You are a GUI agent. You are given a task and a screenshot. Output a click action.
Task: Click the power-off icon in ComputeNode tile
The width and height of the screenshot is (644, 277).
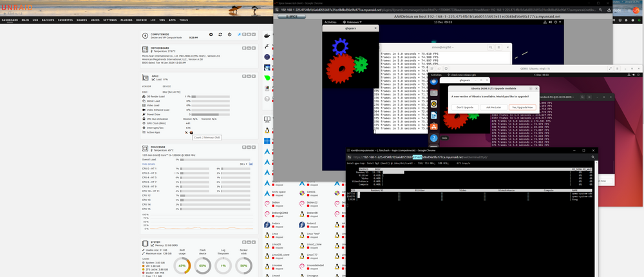[x=230, y=35]
